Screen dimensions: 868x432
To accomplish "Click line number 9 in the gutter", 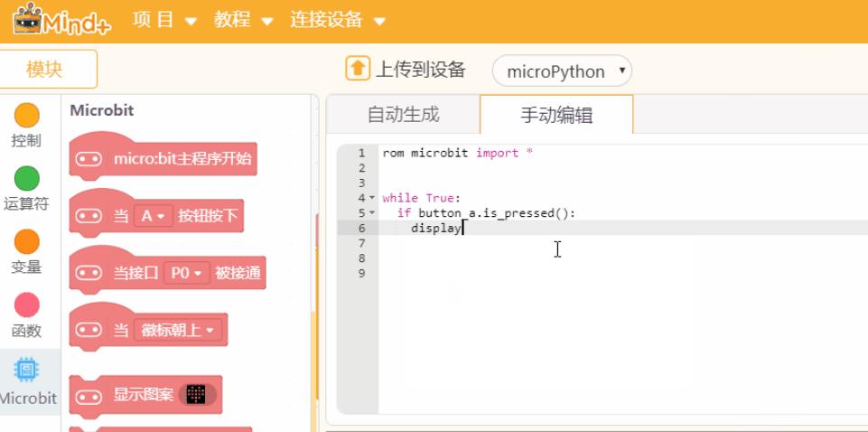I will point(361,273).
